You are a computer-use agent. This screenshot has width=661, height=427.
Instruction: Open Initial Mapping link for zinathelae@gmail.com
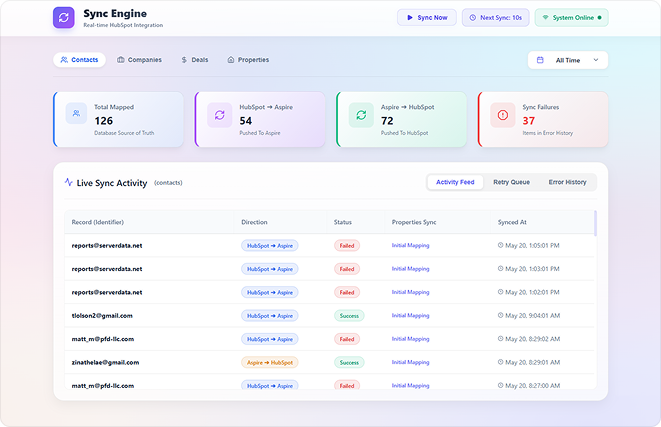pyautogui.click(x=411, y=362)
